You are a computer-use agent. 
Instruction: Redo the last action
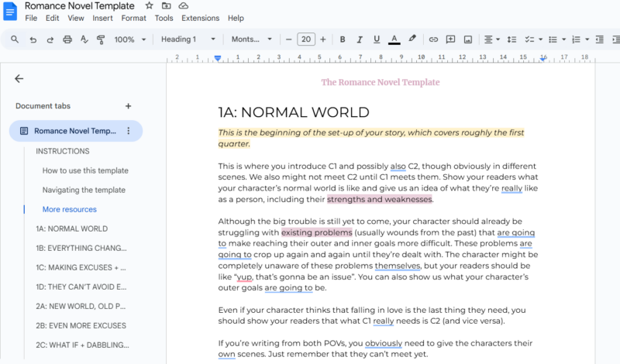tap(50, 39)
